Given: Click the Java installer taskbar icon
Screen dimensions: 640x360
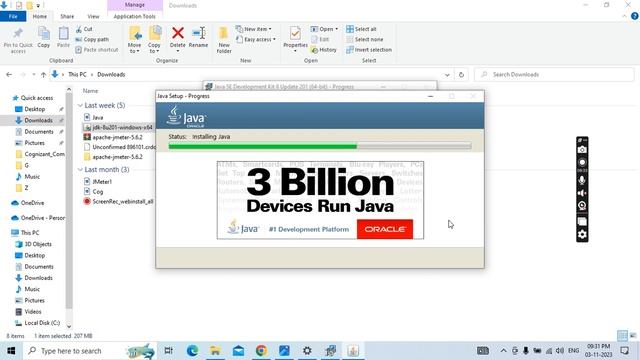Looking at the screenshot, I should point(353,351).
